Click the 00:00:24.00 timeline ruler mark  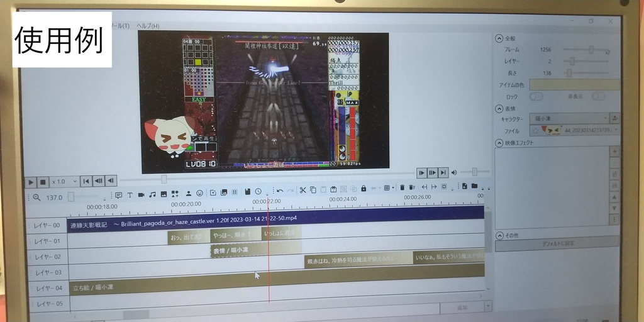343,199
